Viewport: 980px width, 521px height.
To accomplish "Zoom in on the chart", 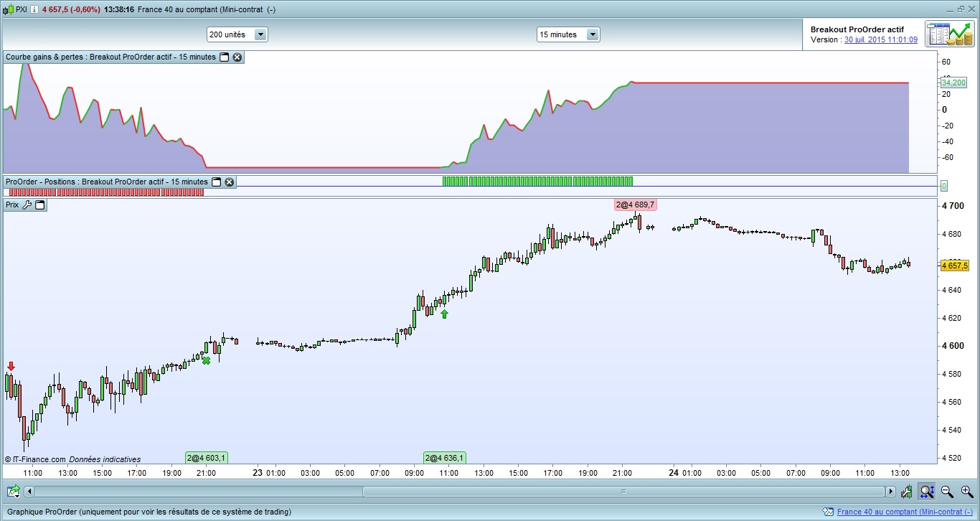I will [967, 492].
